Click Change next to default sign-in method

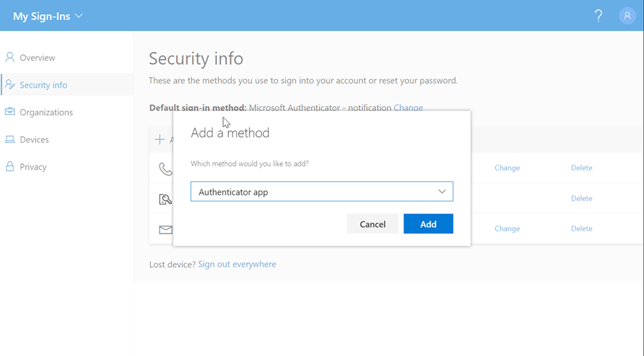(x=408, y=108)
